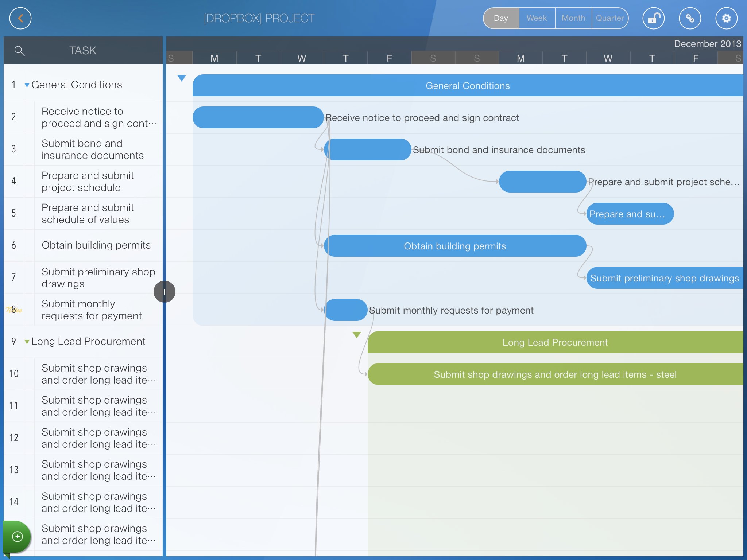The height and width of the screenshot is (560, 747).
Task: Select the Quarter timescale segment
Action: click(x=609, y=18)
